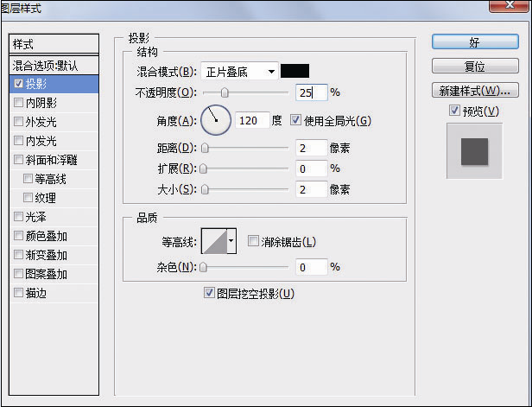Image resolution: width=532 pixels, height=407 pixels.
Task: Click the angle dial control
Action: [x=216, y=120]
